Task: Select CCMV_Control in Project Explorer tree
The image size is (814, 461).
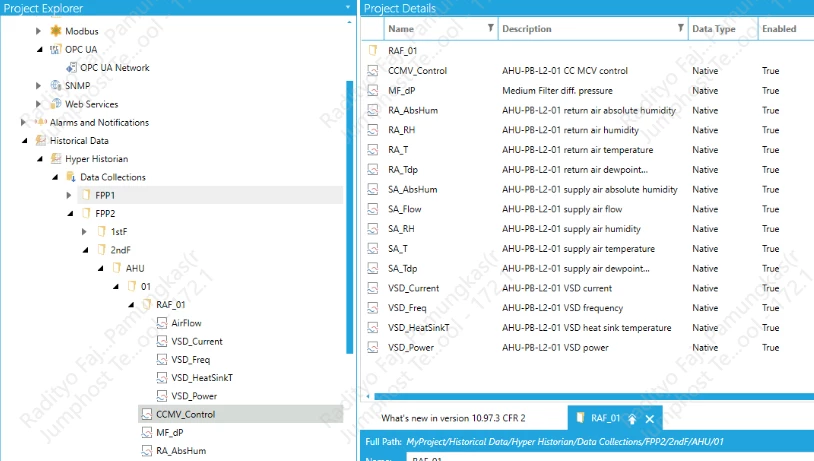Action: pos(185,414)
